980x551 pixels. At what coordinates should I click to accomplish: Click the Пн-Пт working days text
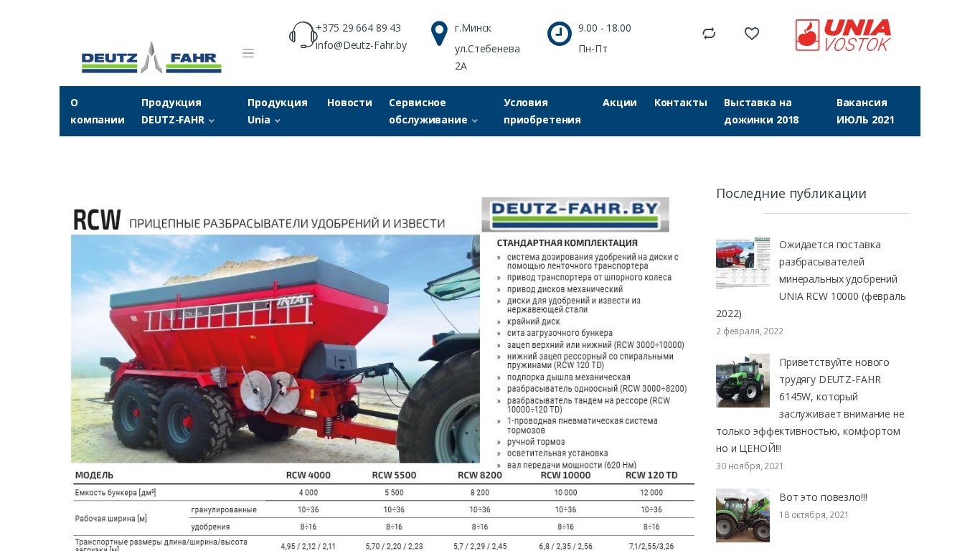[593, 49]
